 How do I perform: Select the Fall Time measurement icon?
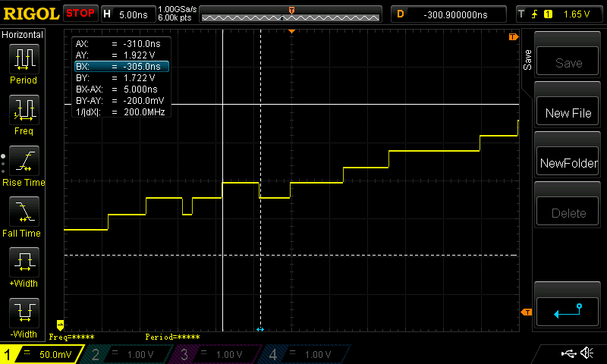click(24, 212)
